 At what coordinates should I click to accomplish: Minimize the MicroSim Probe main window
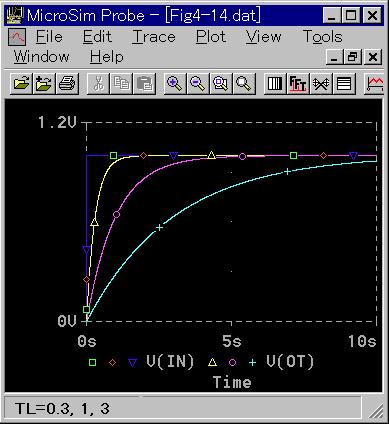(332, 15)
